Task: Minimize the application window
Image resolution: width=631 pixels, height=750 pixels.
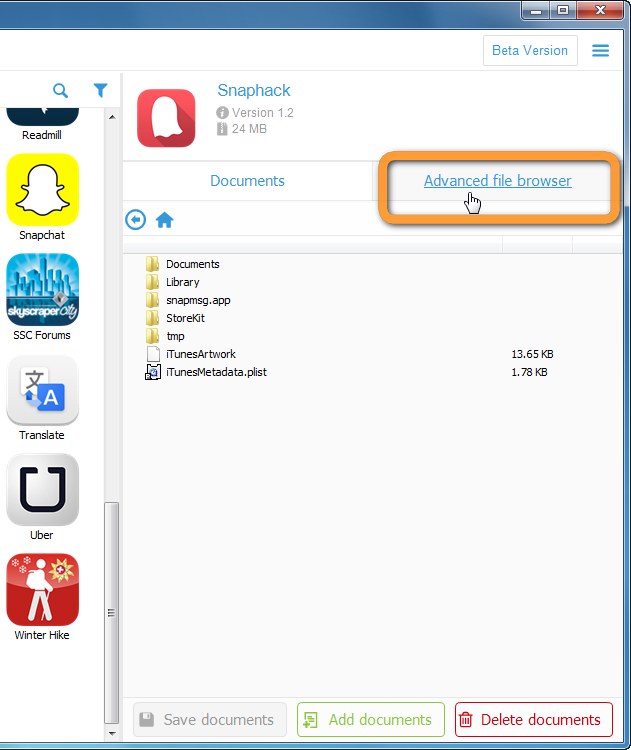Action: tap(535, 11)
